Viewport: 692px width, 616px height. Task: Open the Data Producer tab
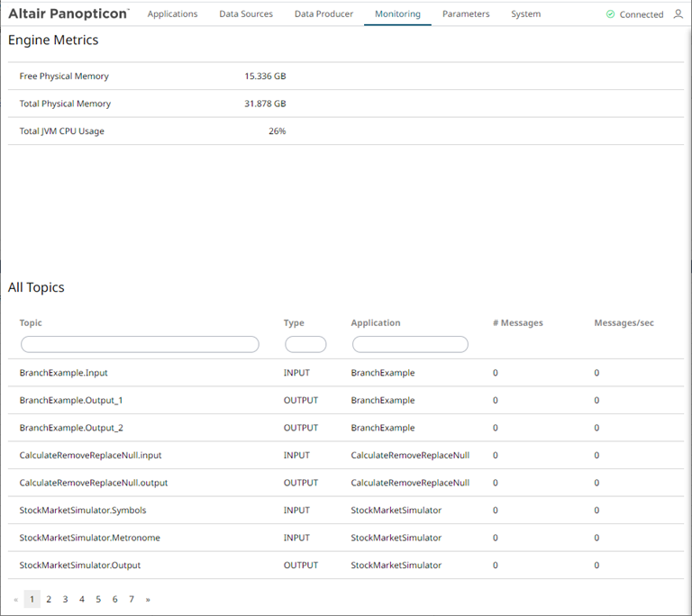(x=323, y=14)
